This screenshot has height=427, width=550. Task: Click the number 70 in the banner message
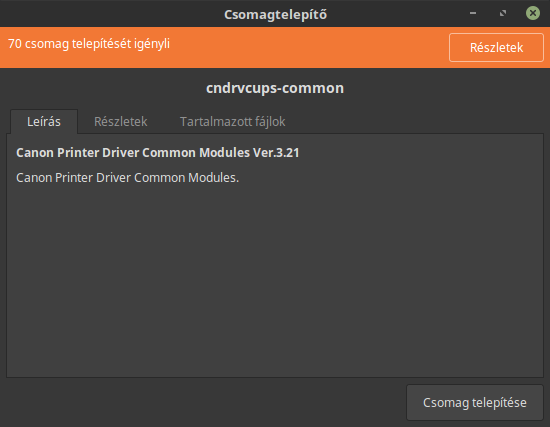point(15,44)
